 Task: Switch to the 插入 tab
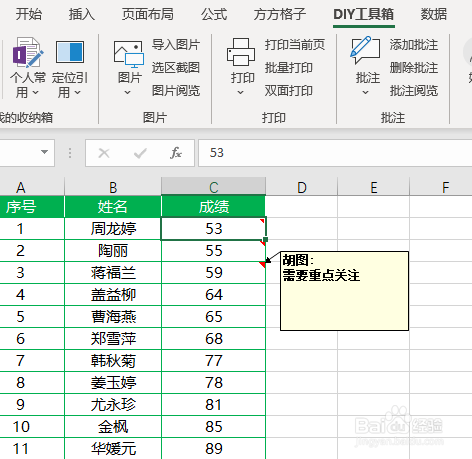(82, 14)
